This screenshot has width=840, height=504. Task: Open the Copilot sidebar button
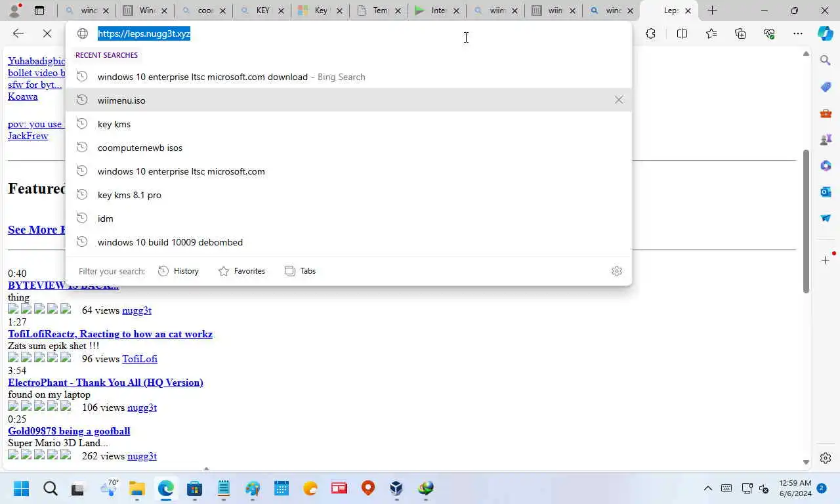pyautogui.click(x=826, y=33)
